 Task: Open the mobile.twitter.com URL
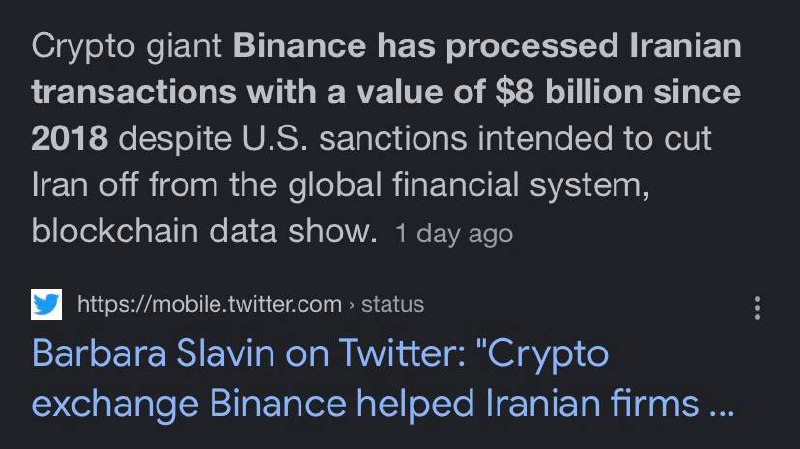(209, 305)
